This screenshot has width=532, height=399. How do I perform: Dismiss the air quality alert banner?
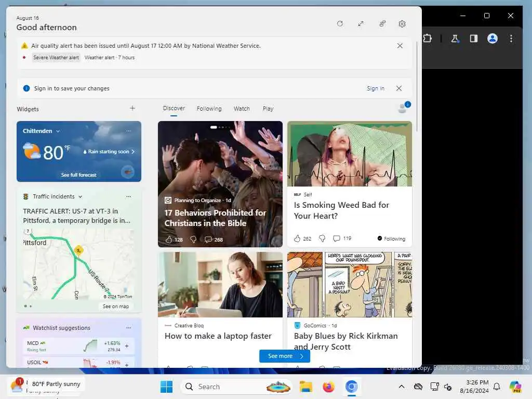coord(400,46)
